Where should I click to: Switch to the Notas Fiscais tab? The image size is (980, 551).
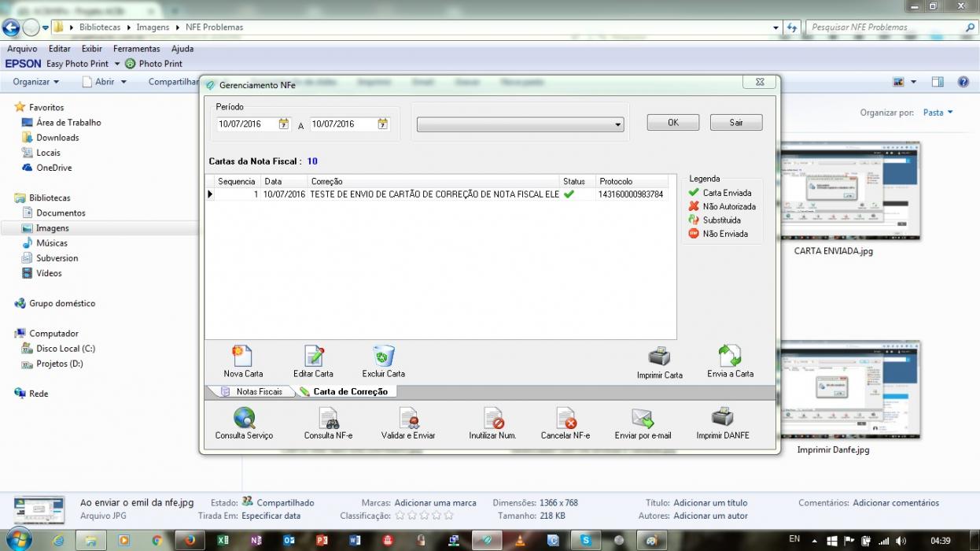tap(252, 391)
